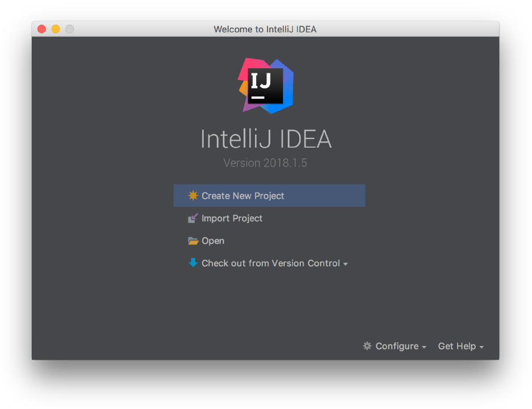
Task: Click the disabled grey zoom window button
Action: pos(70,29)
